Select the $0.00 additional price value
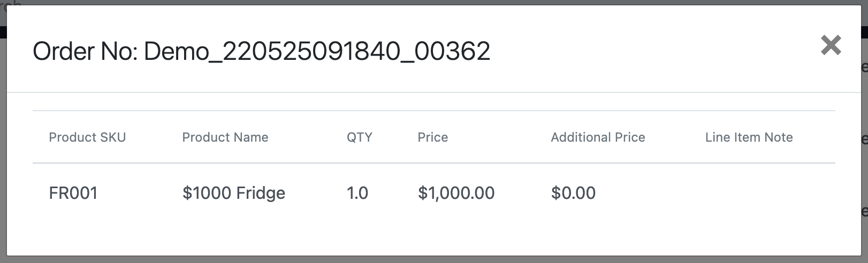 (573, 193)
